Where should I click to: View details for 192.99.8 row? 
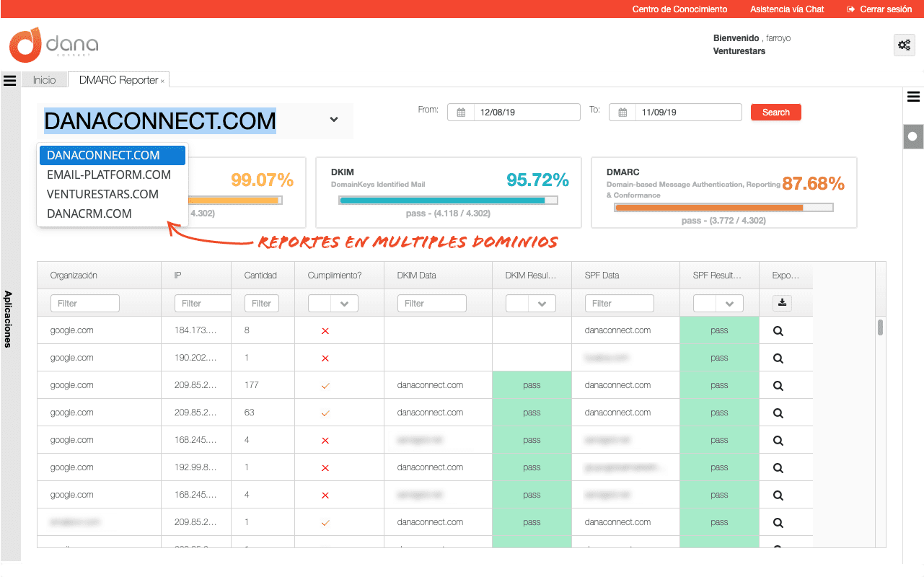click(778, 468)
